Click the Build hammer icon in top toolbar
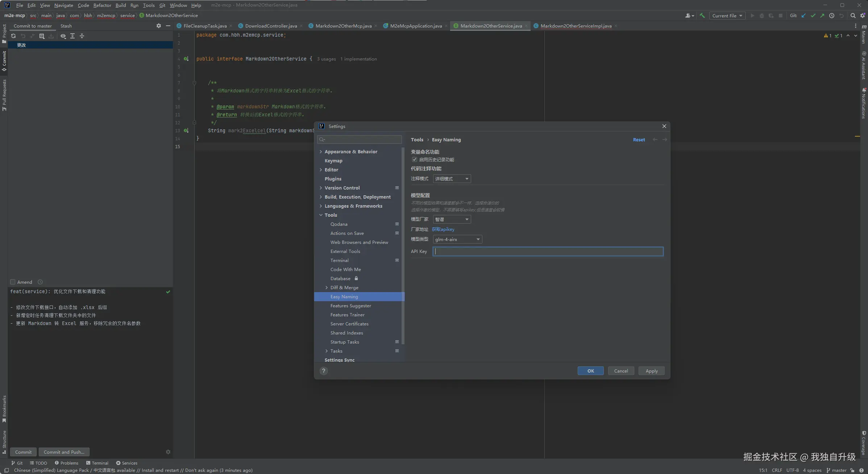This screenshot has height=474, width=868. pos(702,16)
